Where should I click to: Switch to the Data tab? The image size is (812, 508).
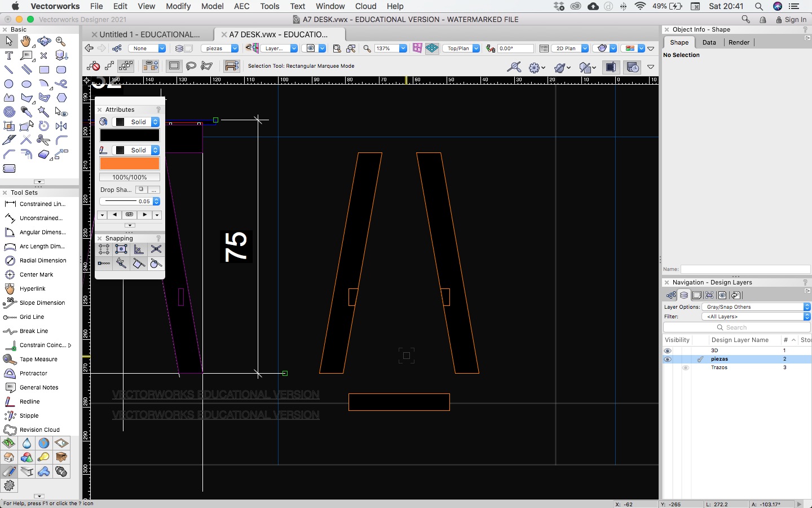(x=709, y=42)
